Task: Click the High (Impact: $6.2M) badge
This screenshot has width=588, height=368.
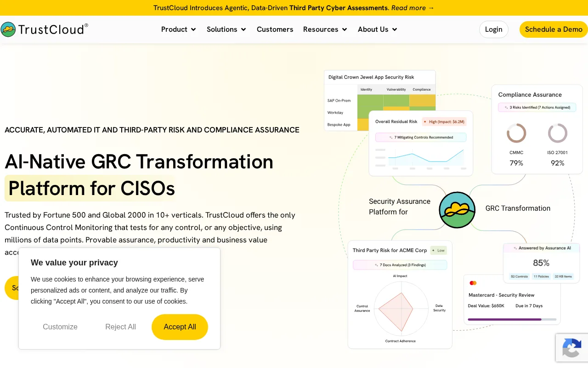Action: coord(444,122)
